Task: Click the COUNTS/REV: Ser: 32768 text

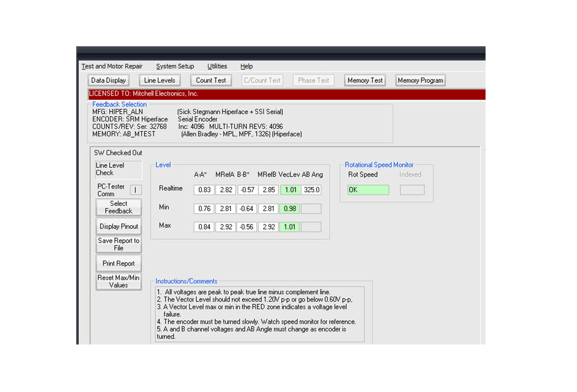Action: 130,127
